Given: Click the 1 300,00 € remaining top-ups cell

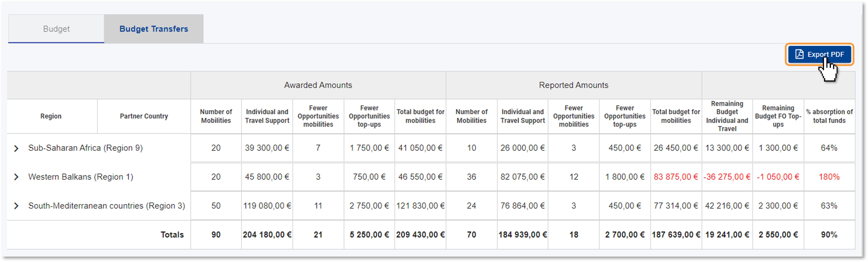Looking at the screenshot, I should pyautogui.click(x=778, y=148).
